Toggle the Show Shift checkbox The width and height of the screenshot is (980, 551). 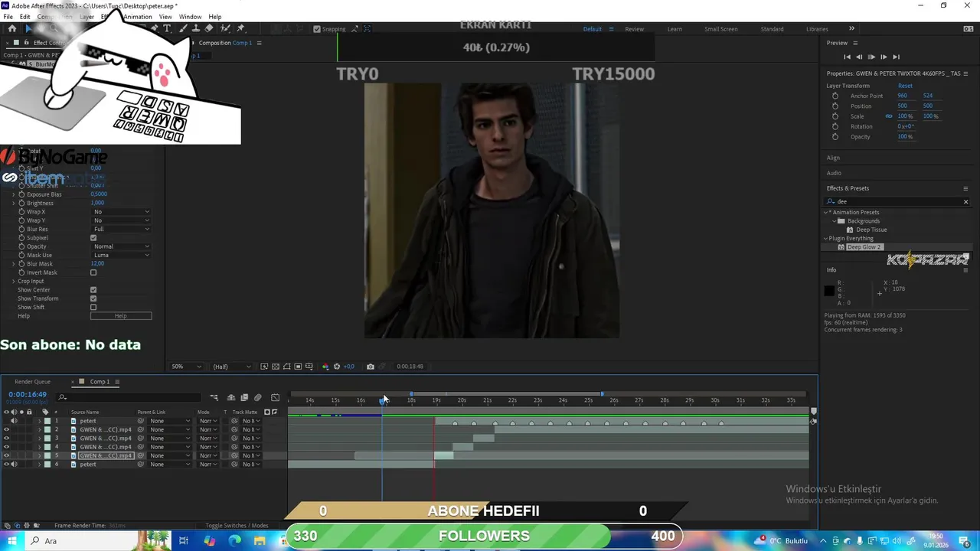point(93,307)
